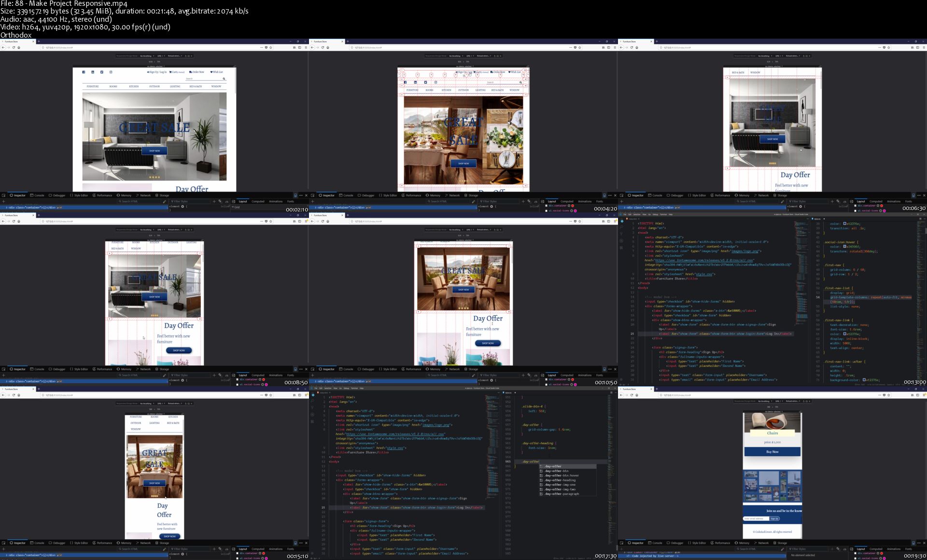Click SHOP NOW button in 00:02:10 frame
Screen dimensions: 927x560
pos(154,151)
